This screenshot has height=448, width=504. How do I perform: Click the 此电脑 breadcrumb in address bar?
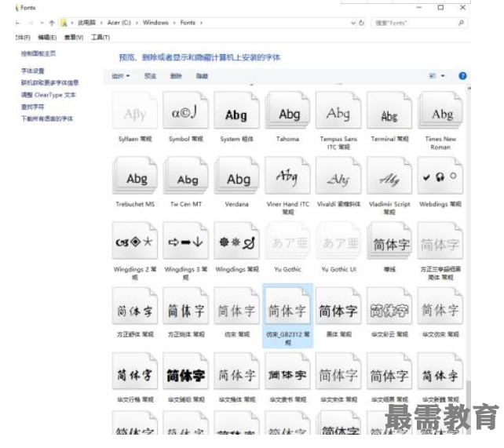[x=86, y=23]
